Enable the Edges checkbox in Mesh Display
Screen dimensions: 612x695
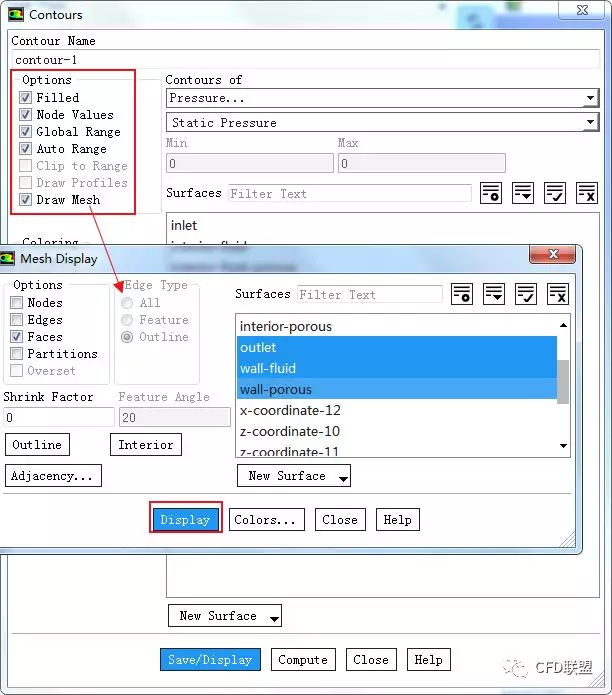[x=17, y=320]
